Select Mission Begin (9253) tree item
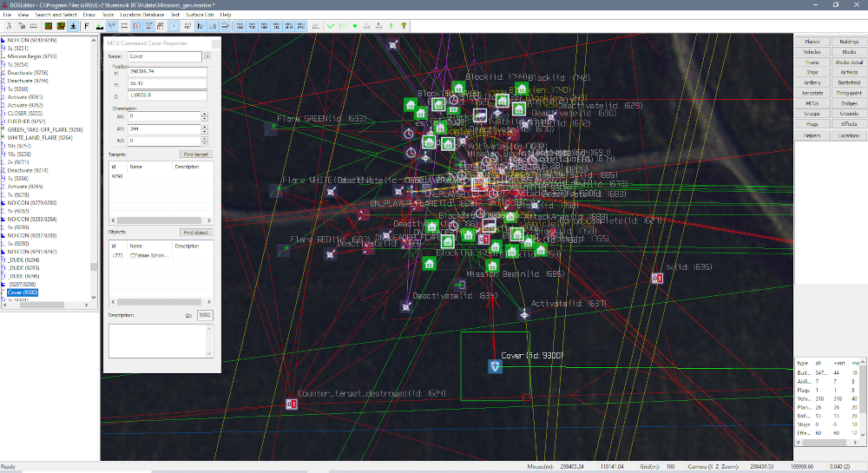Image resolution: width=868 pixels, height=473 pixels. [32, 56]
